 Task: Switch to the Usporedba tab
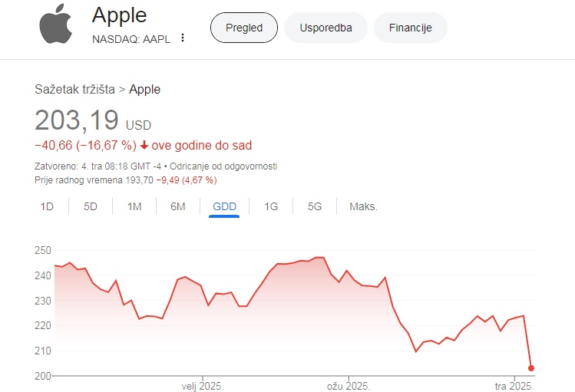coord(326,28)
